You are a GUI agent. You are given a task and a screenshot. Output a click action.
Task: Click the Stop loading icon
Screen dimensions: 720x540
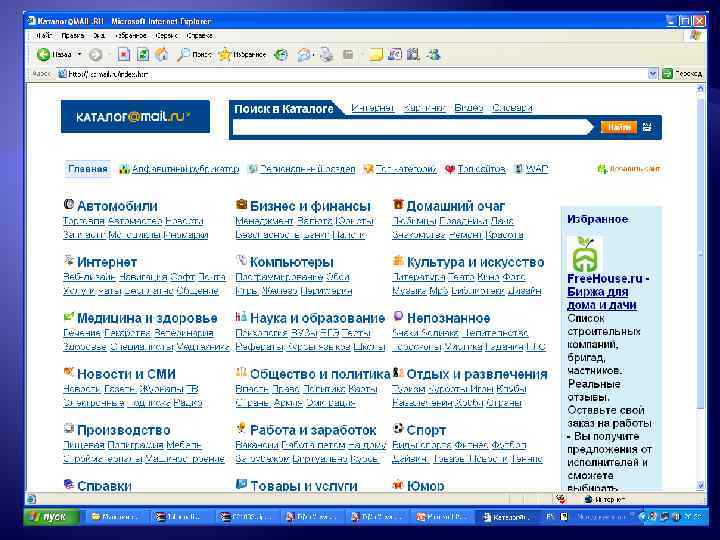tap(124, 55)
